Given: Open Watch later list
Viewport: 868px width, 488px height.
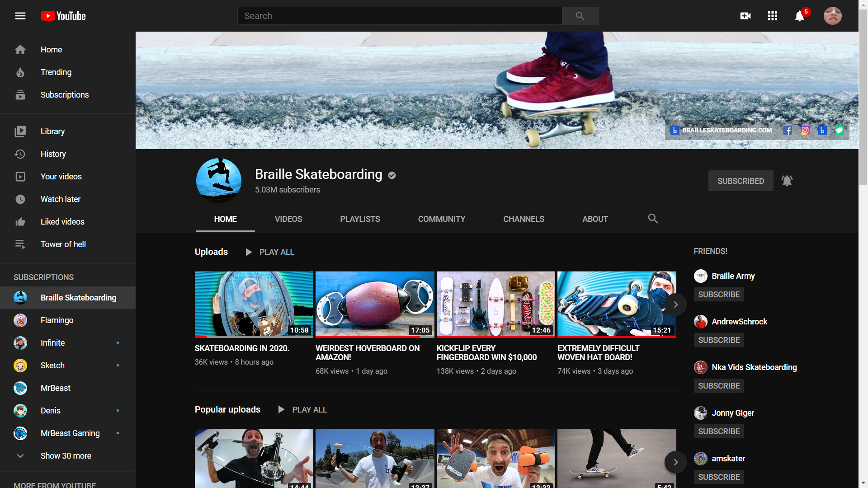Looking at the screenshot, I should pyautogui.click(x=68, y=199).
